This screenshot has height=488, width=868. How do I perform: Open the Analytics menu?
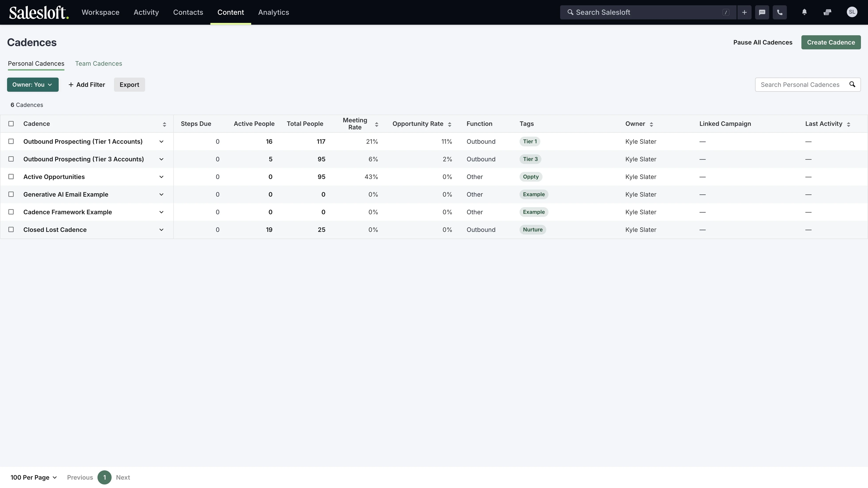coord(274,13)
